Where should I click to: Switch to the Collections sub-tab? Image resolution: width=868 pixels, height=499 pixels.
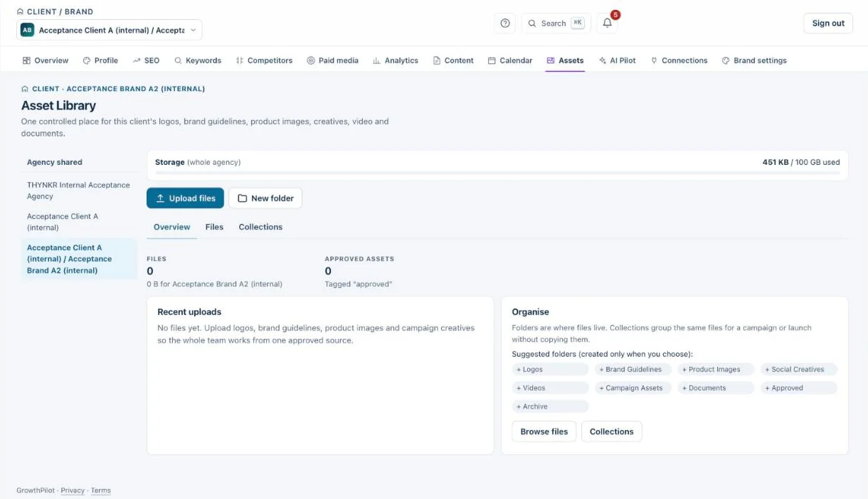[x=260, y=227]
